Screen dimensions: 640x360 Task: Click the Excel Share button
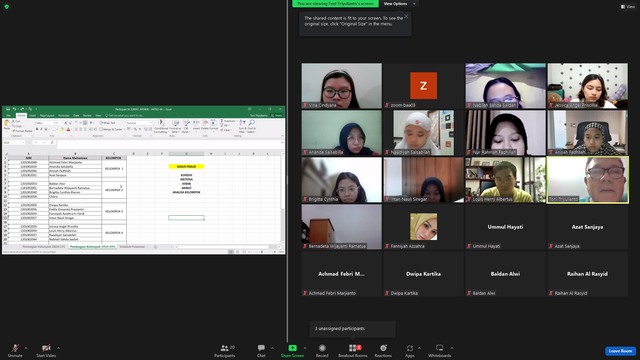click(x=277, y=116)
